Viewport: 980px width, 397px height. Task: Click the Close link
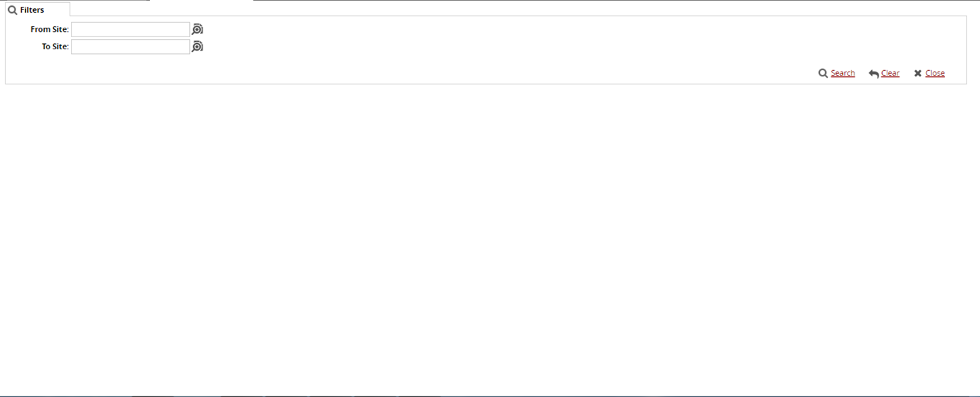pos(935,73)
